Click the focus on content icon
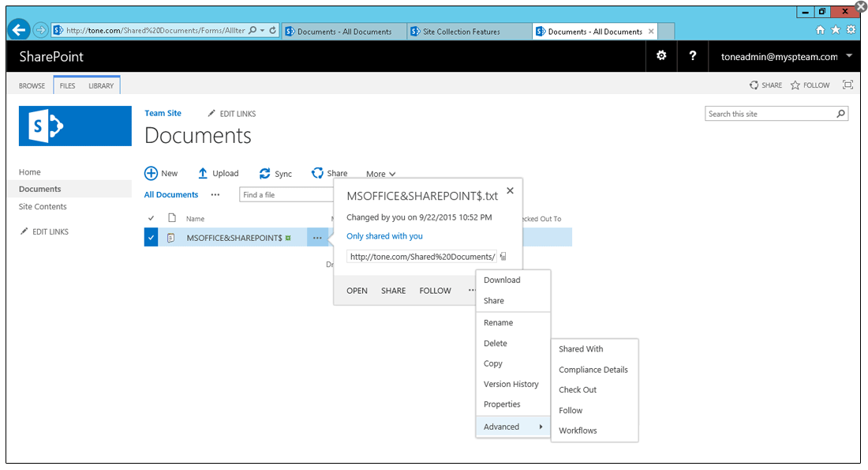Screen dimensions: 868x470 point(847,85)
